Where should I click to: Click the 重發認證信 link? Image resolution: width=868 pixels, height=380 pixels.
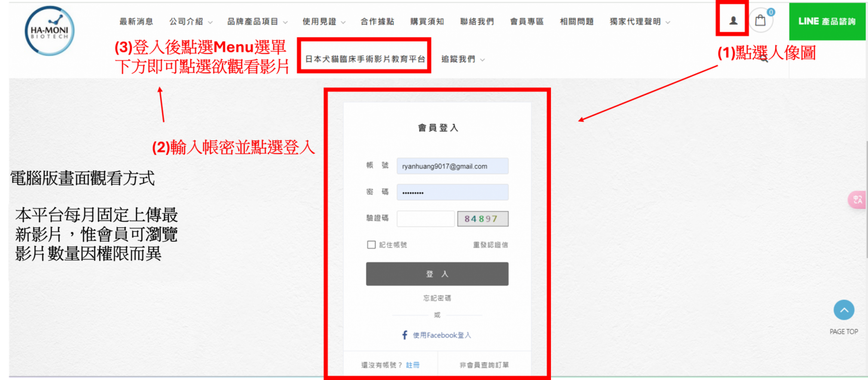(x=490, y=245)
